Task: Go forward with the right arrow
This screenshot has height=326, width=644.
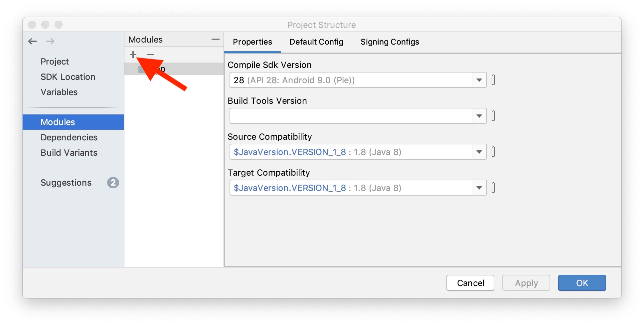Action: click(x=50, y=41)
